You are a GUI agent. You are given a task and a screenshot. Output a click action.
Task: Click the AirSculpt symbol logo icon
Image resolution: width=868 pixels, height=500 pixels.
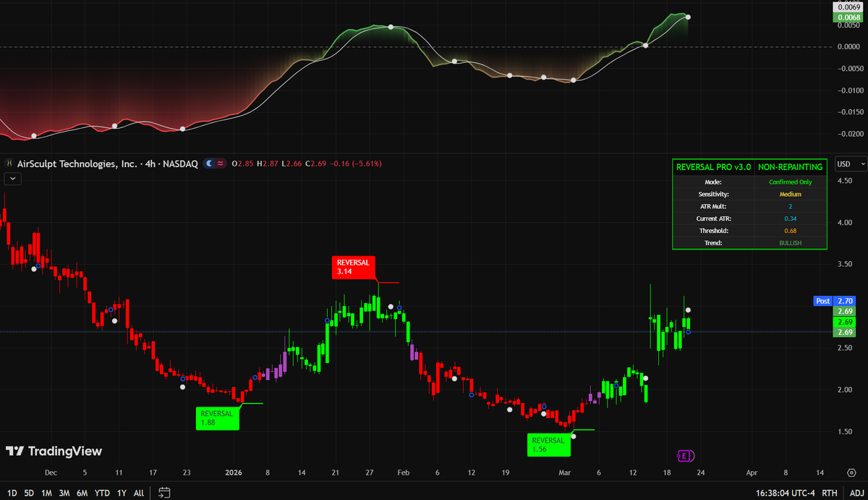[11, 164]
